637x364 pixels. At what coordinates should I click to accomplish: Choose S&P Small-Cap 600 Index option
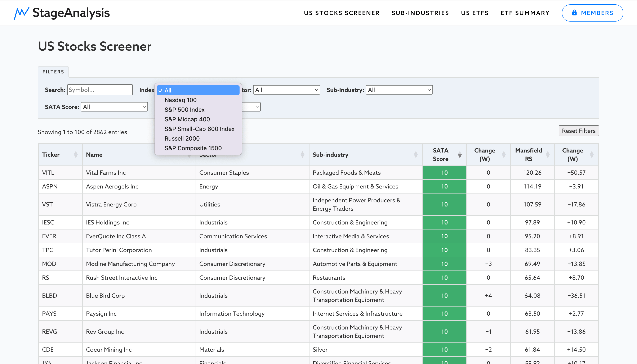(198, 129)
